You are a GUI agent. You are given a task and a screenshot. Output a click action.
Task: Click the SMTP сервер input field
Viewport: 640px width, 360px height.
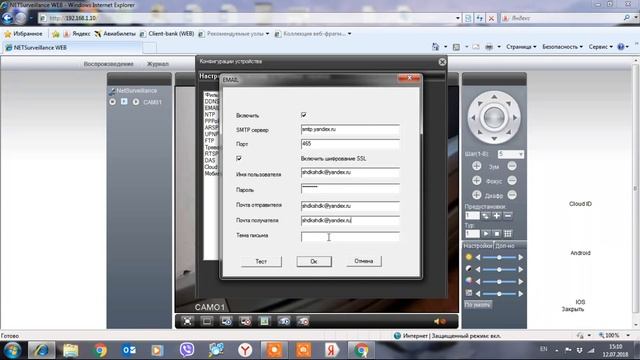350,129
